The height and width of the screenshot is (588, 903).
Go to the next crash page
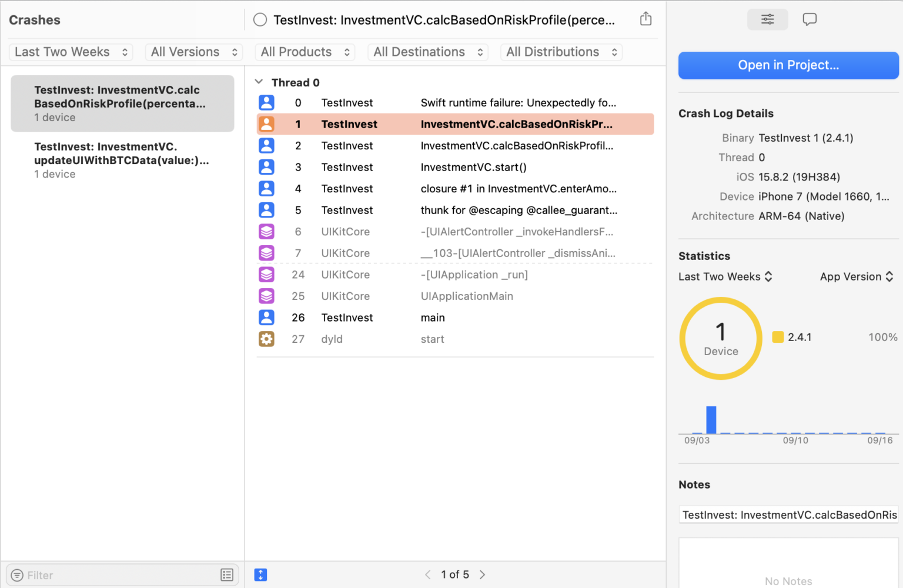pyautogui.click(x=482, y=574)
